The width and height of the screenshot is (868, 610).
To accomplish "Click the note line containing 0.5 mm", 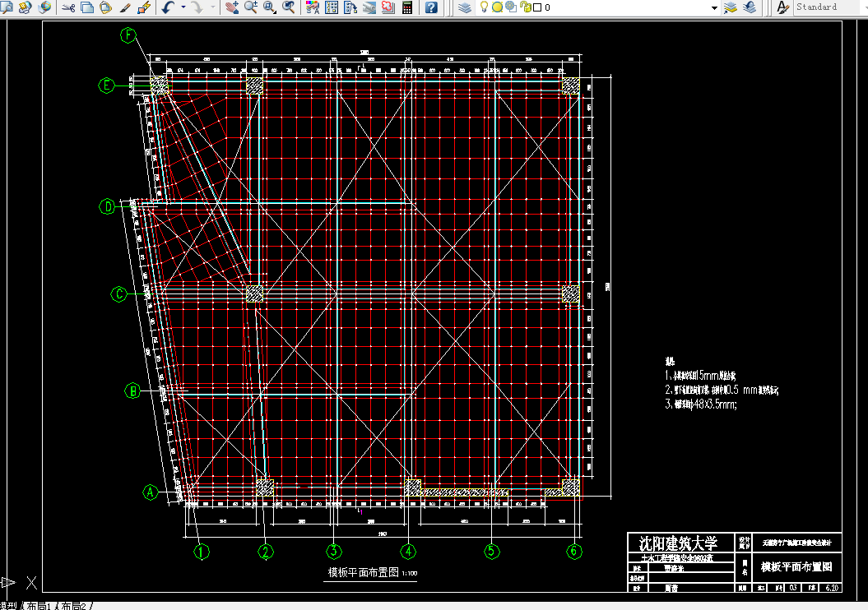I will (722, 390).
